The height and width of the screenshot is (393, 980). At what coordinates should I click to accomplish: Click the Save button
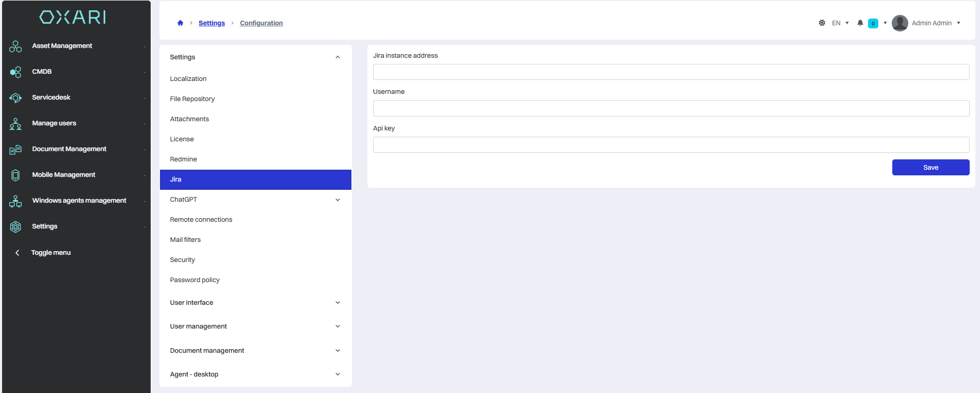(930, 168)
